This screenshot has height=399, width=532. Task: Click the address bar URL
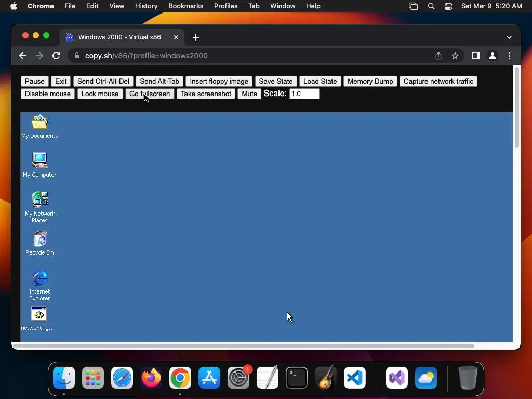146,56
